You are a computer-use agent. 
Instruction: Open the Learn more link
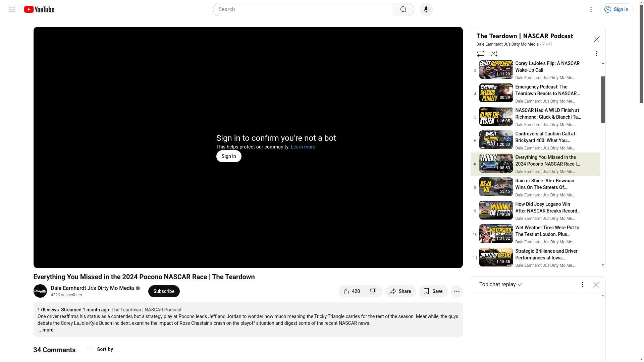[303, 147]
